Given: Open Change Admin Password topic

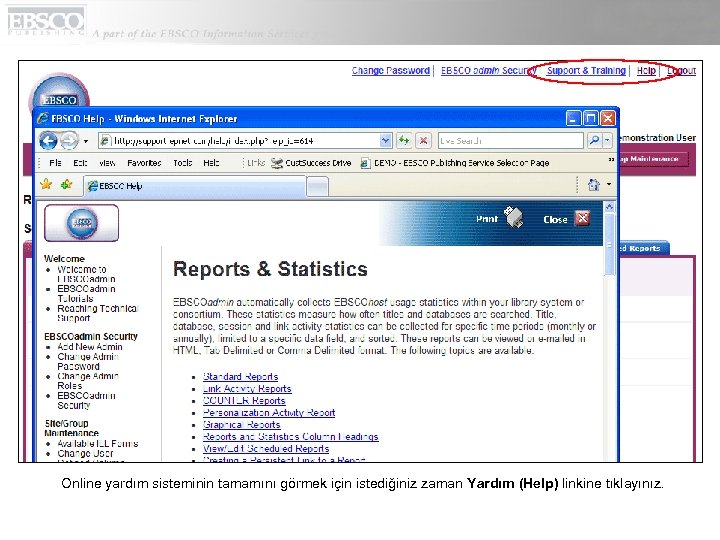Looking at the screenshot, I should tap(88, 361).
